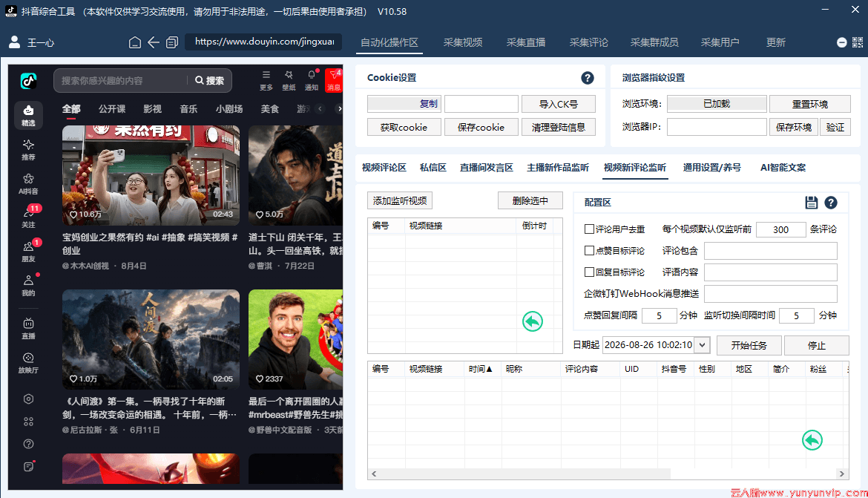
Task: Open the 通用设置/养号 sub-tab
Action: click(712, 167)
